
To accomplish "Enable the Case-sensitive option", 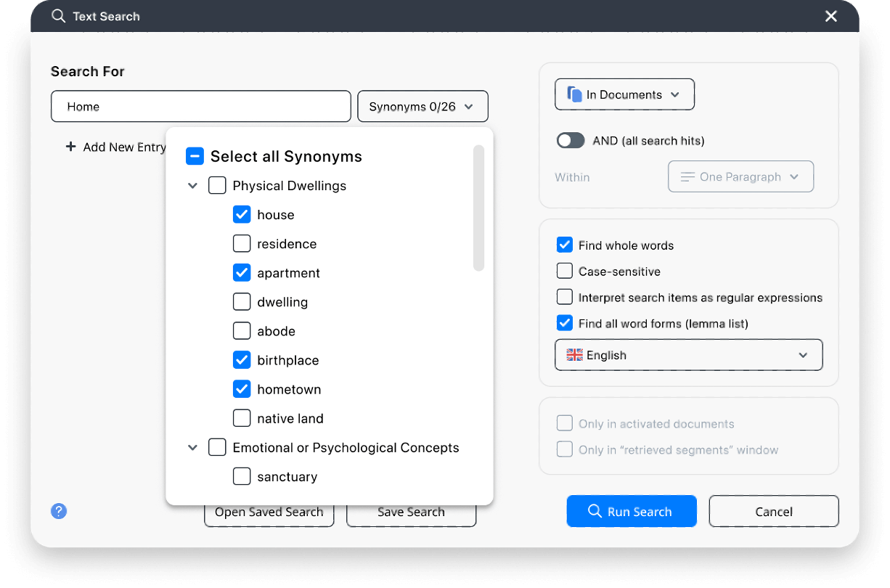I will [x=565, y=271].
